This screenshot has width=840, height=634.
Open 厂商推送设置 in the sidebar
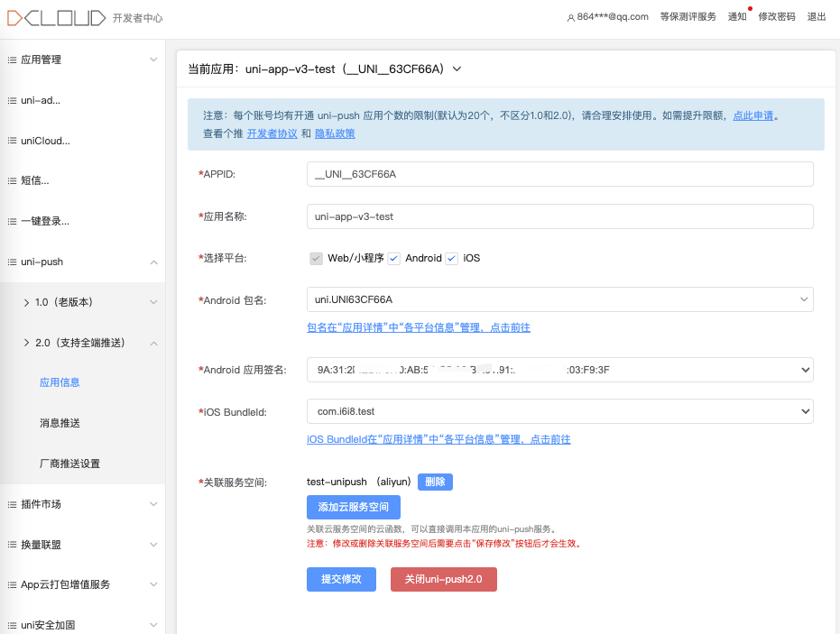pos(69,464)
